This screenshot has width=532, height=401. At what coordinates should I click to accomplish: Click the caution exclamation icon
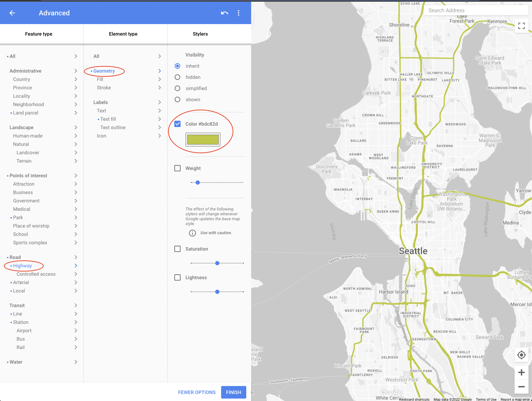point(192,233)
